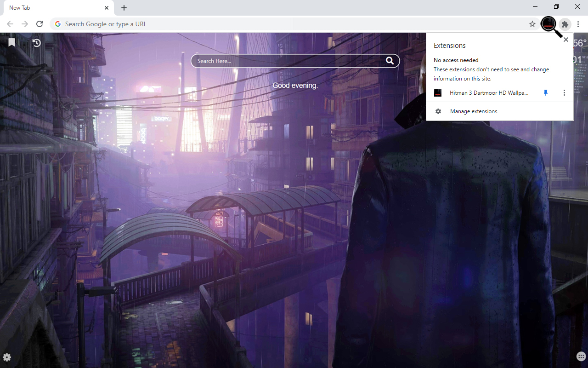Open more actions for Hitman 3 Dartmoor extension

click(564, 93)
